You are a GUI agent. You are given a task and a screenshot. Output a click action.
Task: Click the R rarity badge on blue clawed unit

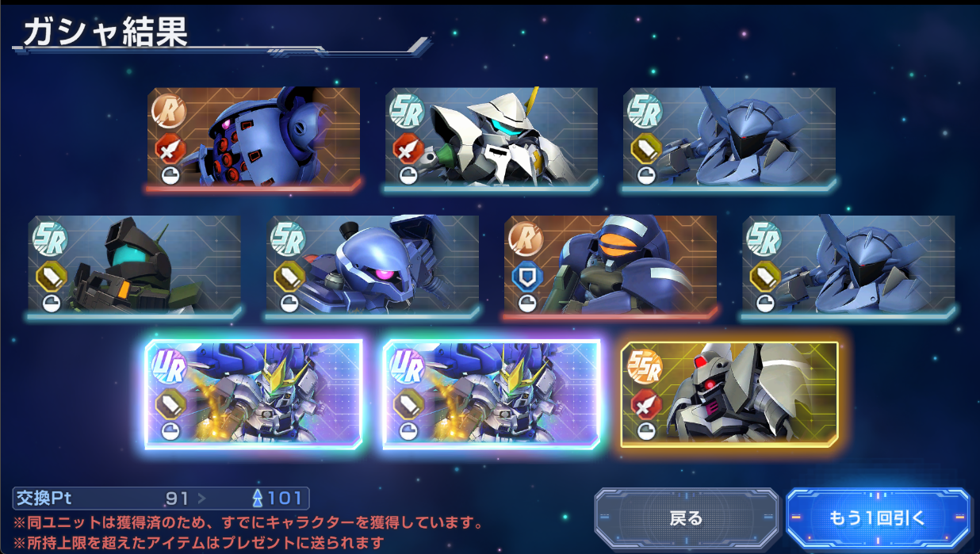click(x=169, y=111)
